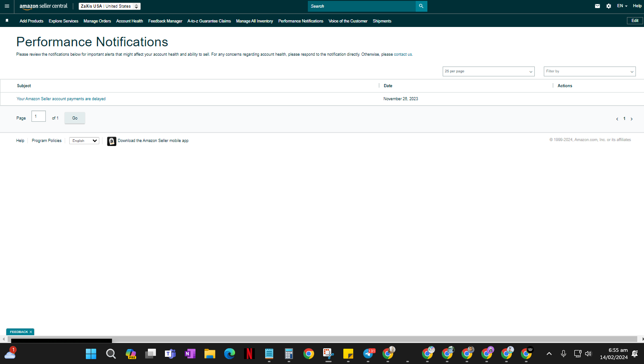
Task: Click the microphone icon in the system tray
Action: pos(564,354)
